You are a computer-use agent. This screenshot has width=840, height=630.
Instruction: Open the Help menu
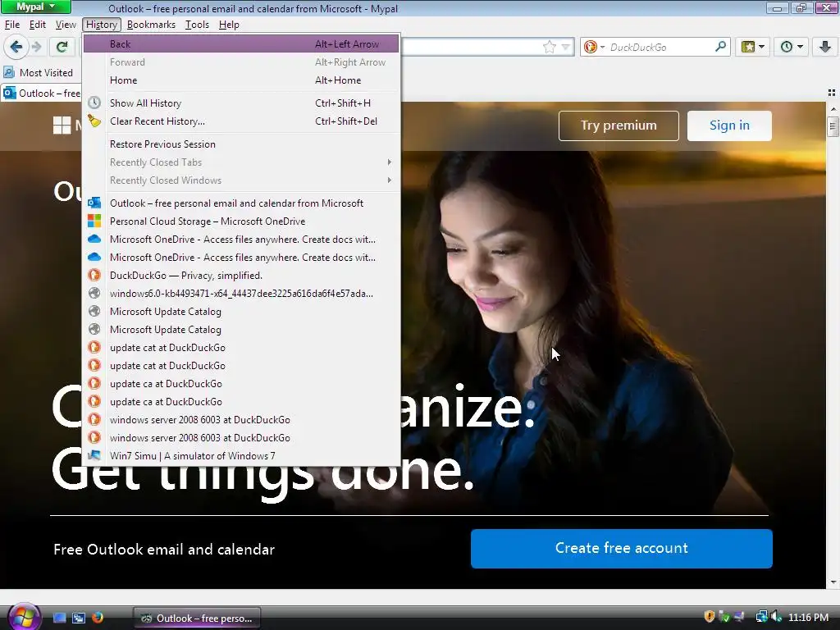[x=229, y=25]
